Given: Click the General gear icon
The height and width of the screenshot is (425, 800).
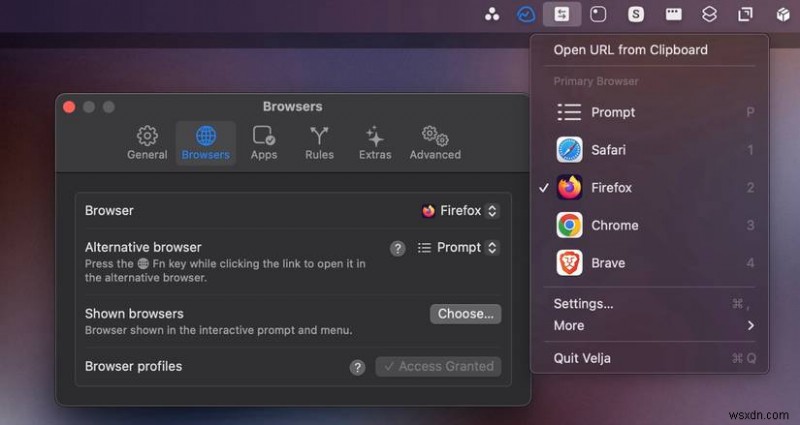Looking at the screenshot, I should 147,136.
